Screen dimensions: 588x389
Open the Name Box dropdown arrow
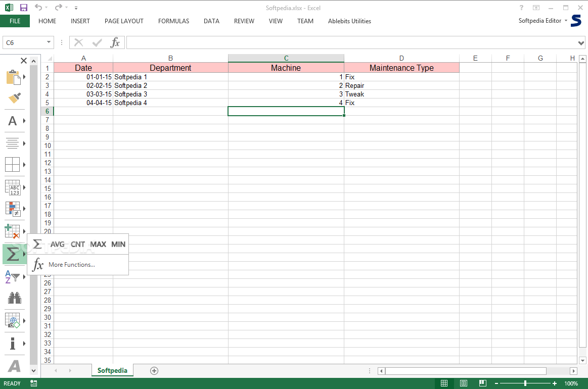pos(49,42)
